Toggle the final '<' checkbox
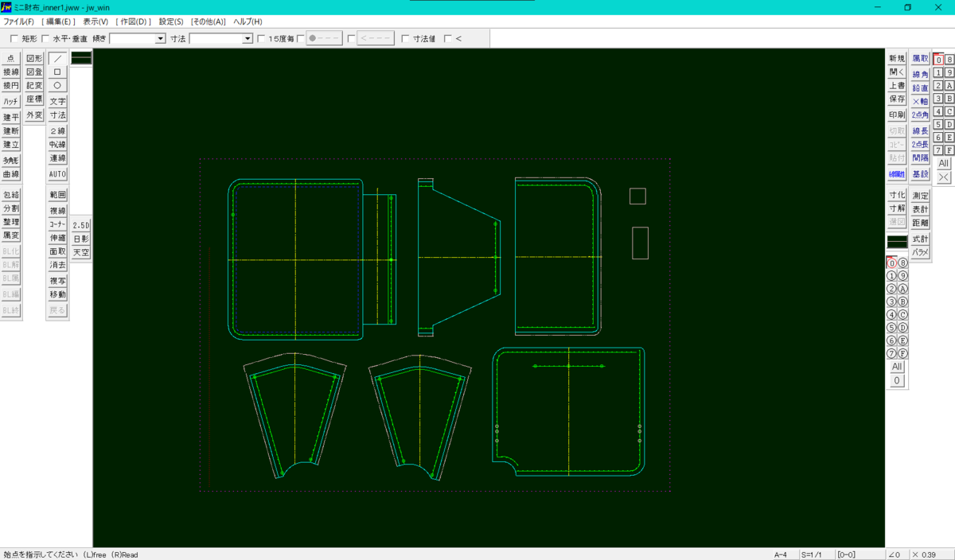955x560 pixels. [x=448, y=38]
